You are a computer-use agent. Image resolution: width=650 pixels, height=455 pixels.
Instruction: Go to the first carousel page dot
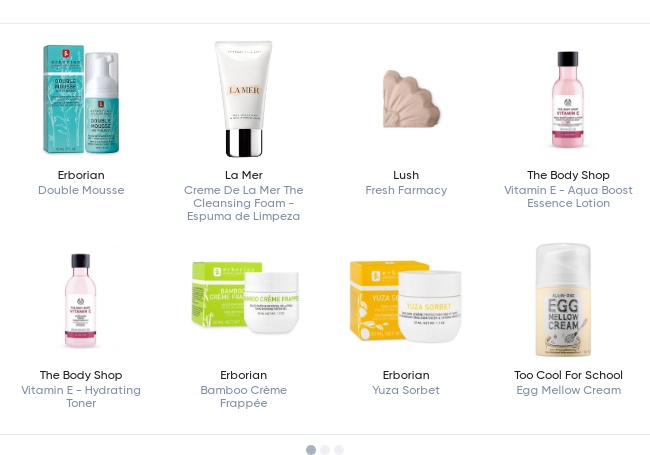[311, 450]
